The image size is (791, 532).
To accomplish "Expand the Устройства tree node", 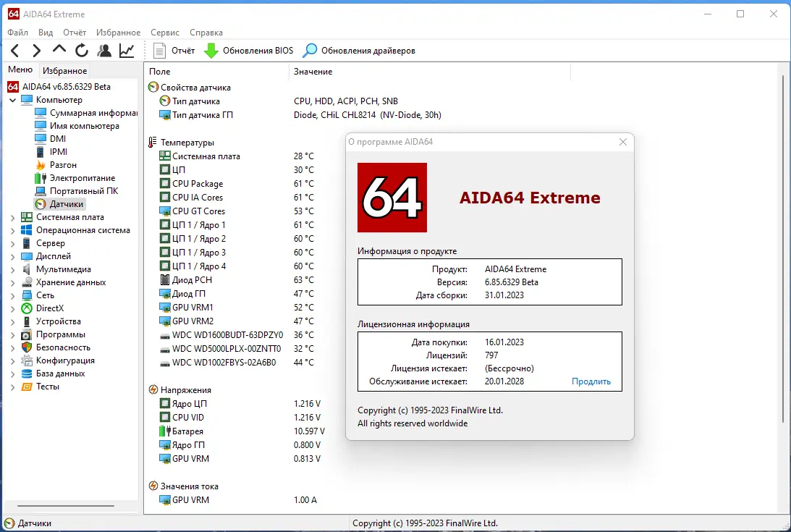I will point(12,322).
